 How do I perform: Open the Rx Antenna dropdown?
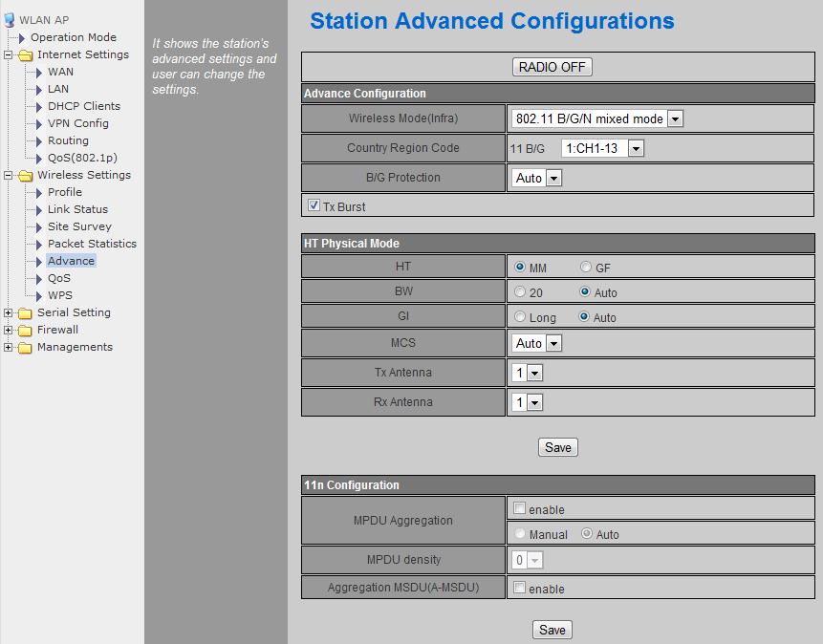pyautogui.click(x=527, y=402)
